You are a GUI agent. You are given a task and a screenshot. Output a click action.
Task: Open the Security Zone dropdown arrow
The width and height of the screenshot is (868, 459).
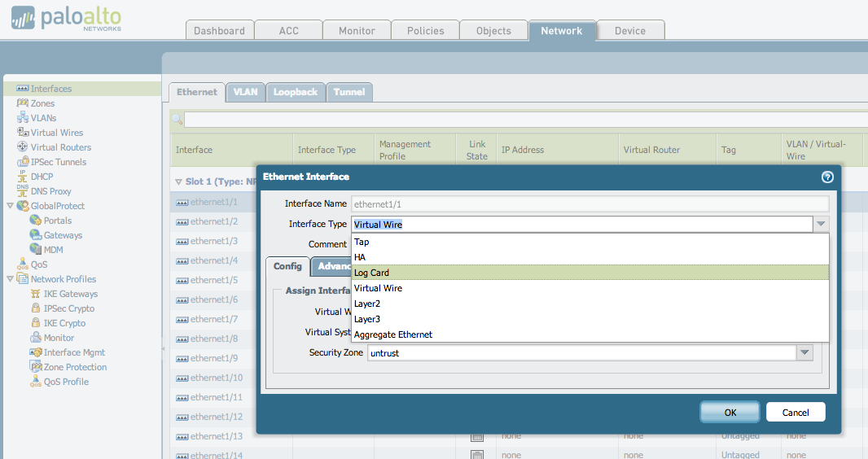coord(804,352)
